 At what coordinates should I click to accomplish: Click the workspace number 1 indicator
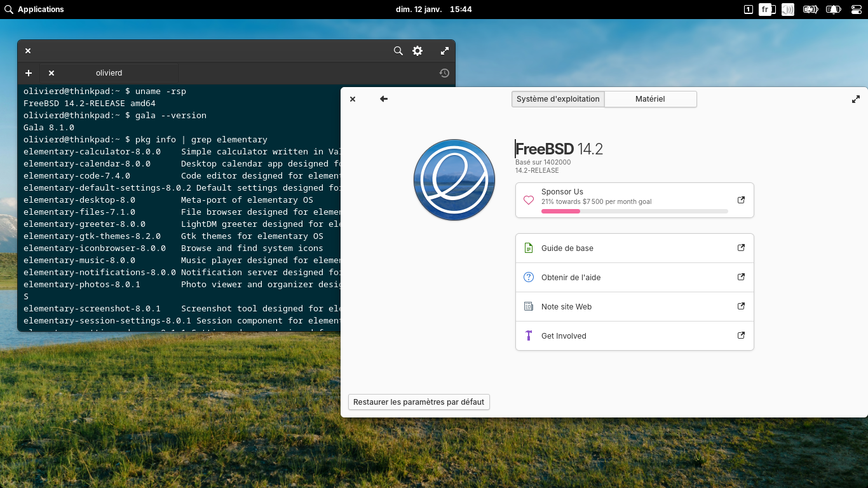tap(749, 10)
